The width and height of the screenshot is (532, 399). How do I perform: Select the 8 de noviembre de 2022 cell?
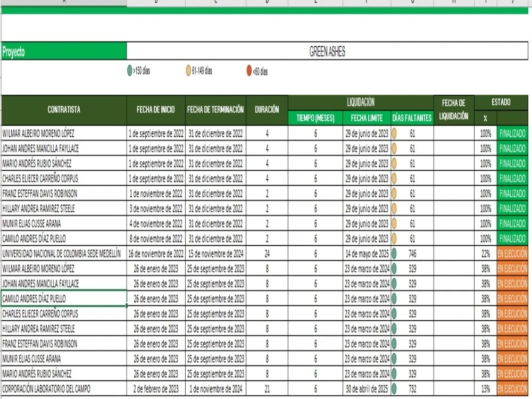click(x=156, y=238)
